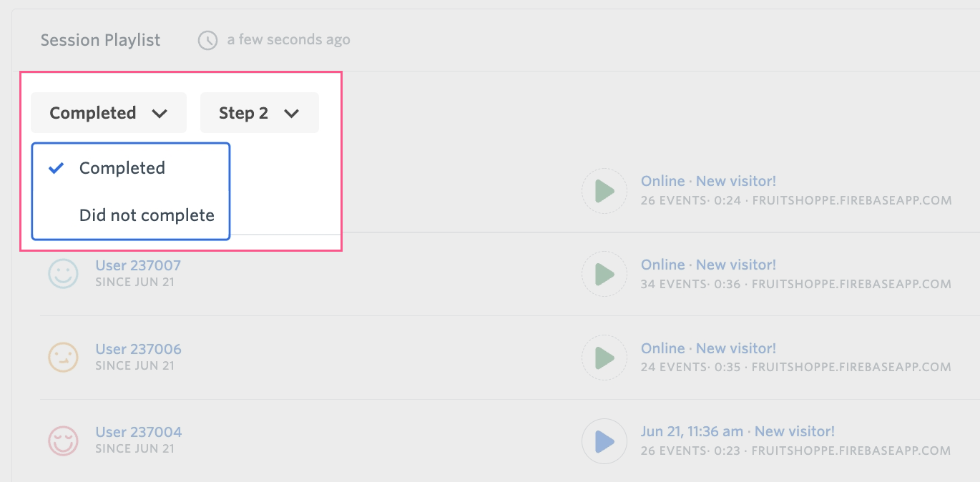Image resolution: width=980 pixels, height=482 pixels.
Task: Open 24 events Online New visitor session
Action: [708, 349]
